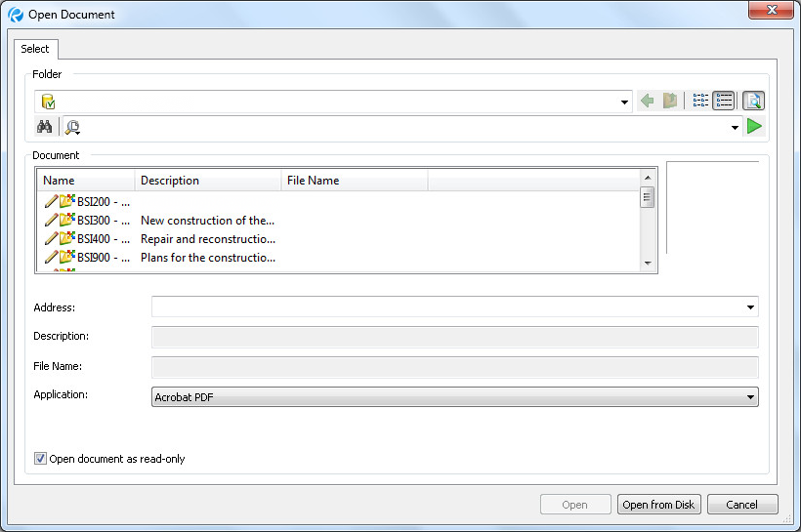The width and height of the screenshot is (801, 532).
Task: Open the Application dropdown showing Acrobat PDF
Action: tap(750, 397)
